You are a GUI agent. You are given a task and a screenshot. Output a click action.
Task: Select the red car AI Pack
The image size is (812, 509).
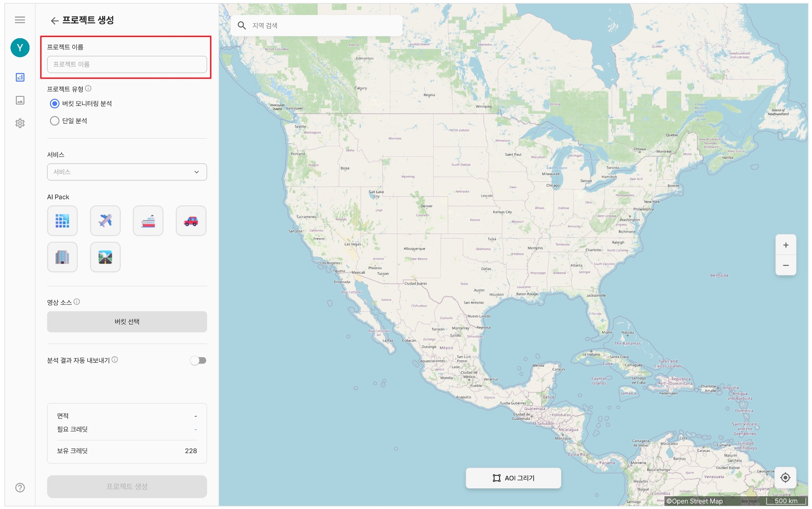point(191,221)
